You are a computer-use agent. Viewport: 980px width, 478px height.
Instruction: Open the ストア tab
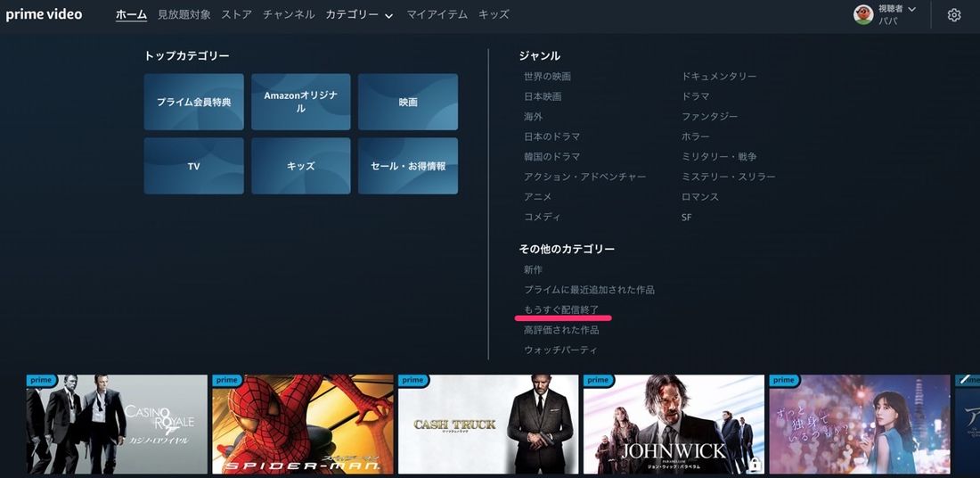[236, 14]
